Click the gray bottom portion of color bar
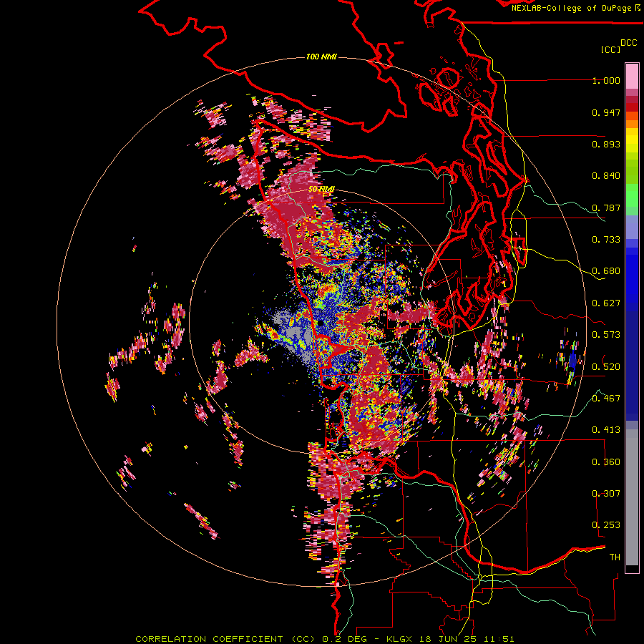This screenshot has height=644, width=644. 632,497
